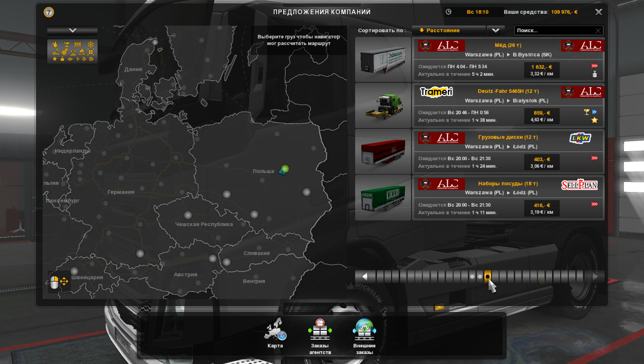
Task: Click the green Warszawa location marker on map
Action: tap(284, 169)
